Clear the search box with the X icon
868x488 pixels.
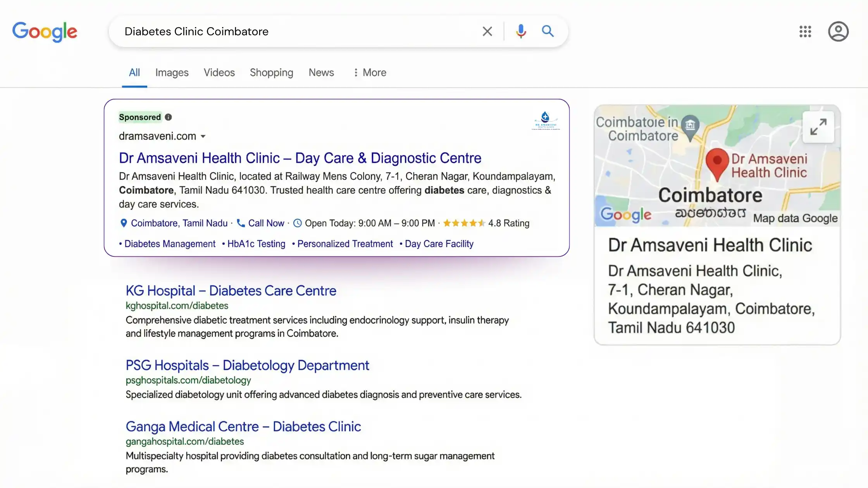[487, 31]
